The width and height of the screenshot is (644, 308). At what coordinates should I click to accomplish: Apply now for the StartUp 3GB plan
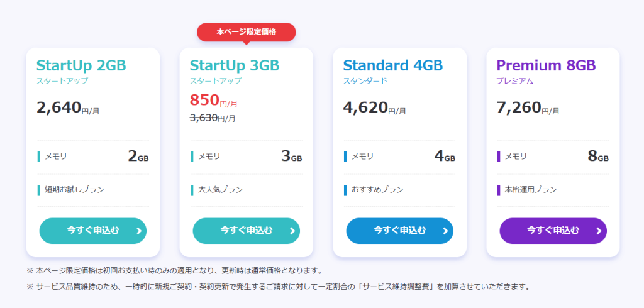(247, 231)
